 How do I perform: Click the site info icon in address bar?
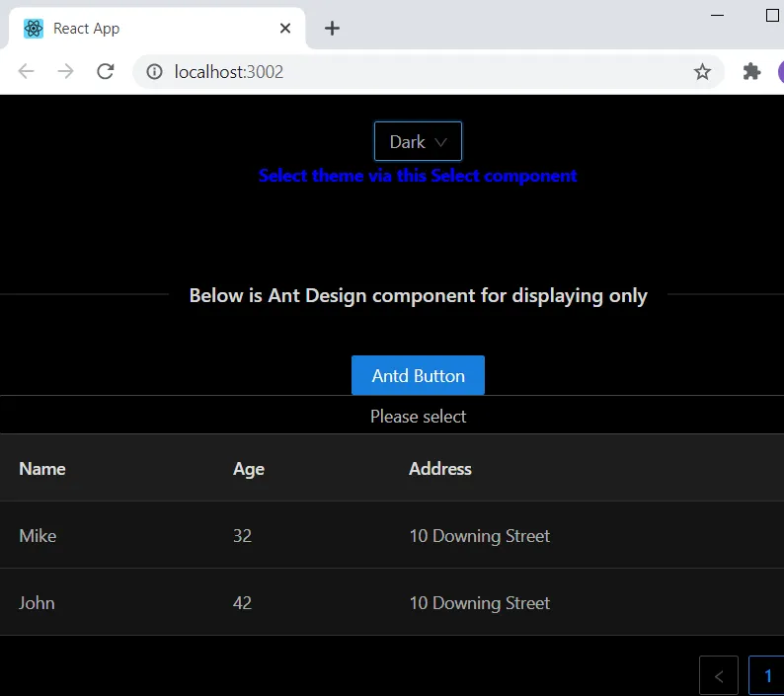(x=155, y=72)
